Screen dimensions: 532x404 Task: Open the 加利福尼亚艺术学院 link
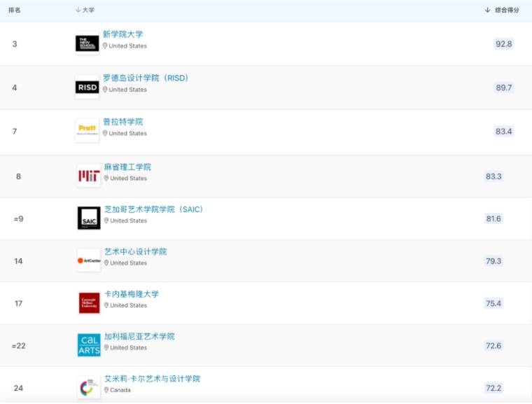pos(139,337)
